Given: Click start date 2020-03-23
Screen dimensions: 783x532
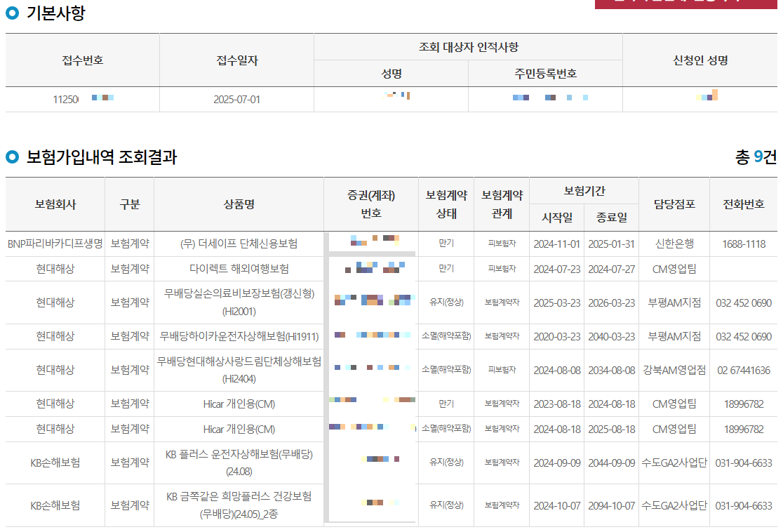Looking at the screenshot, I should 557,337.
